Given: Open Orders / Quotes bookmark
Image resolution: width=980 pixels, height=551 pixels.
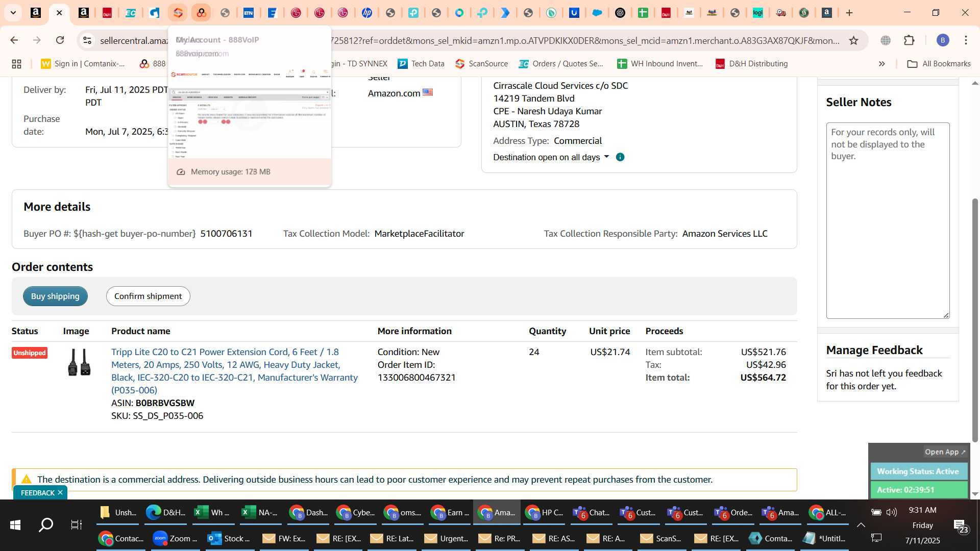Looking at the screenshot, I should (x=561, y=64).
